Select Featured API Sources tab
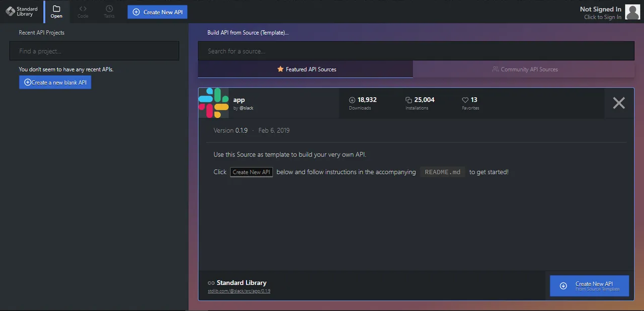This screenshot has width=644, height=311. 306,69
